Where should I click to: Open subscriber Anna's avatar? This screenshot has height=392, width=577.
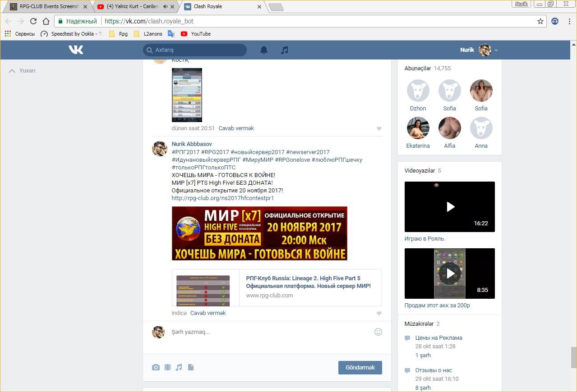481,128
